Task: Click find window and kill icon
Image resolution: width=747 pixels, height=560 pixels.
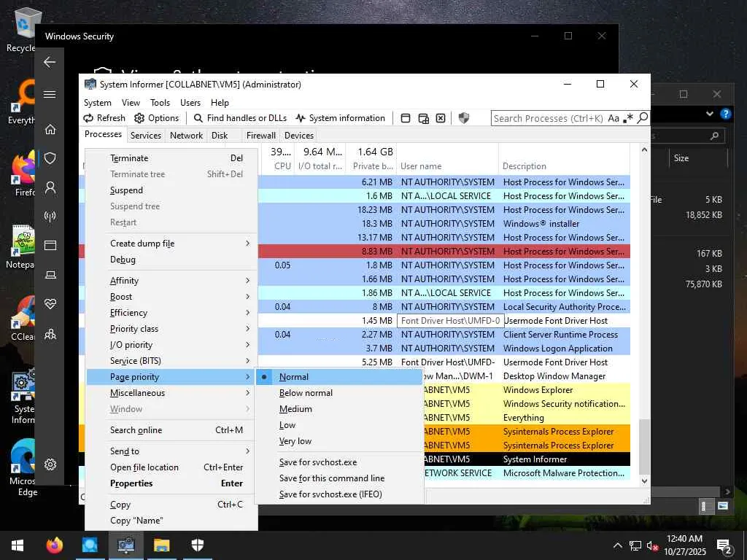Action: coord(441,118)
